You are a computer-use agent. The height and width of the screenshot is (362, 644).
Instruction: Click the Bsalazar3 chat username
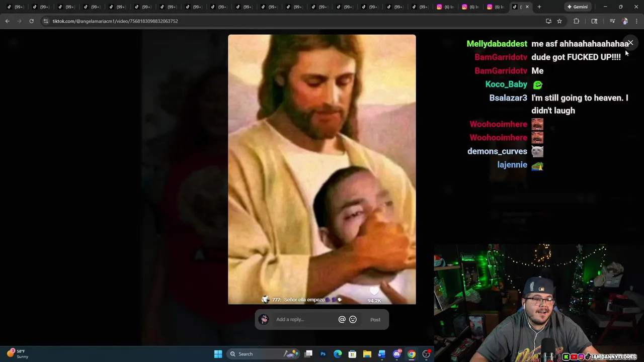(508, 98)
